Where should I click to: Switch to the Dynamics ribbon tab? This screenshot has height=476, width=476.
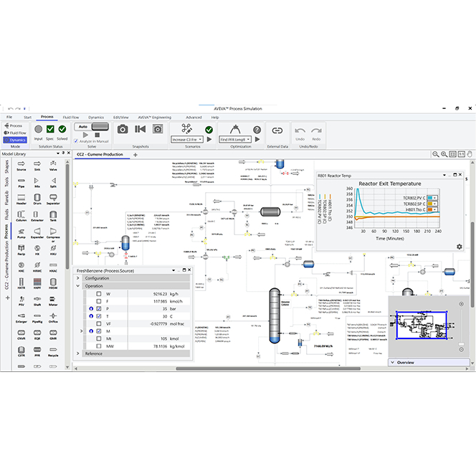[96, 117]
